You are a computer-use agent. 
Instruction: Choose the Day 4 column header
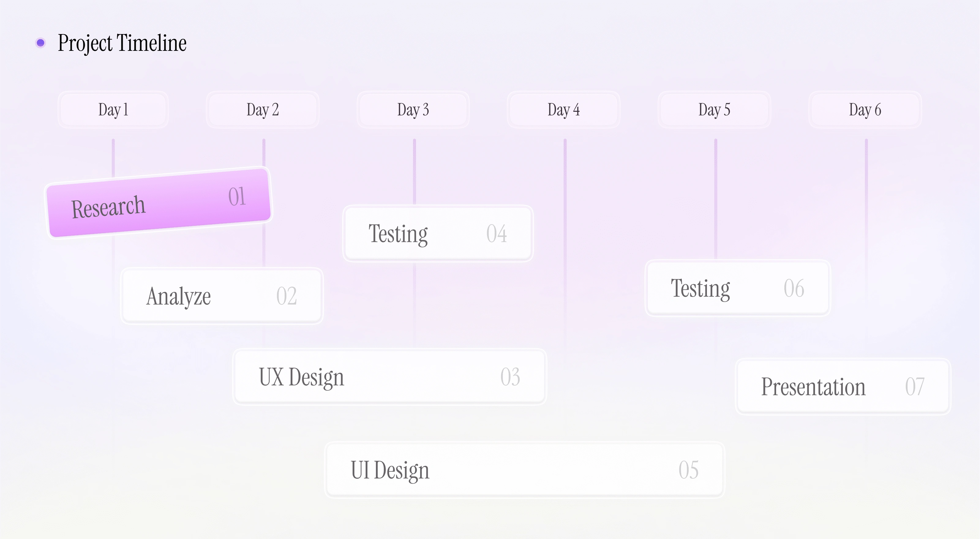(563, 110)
